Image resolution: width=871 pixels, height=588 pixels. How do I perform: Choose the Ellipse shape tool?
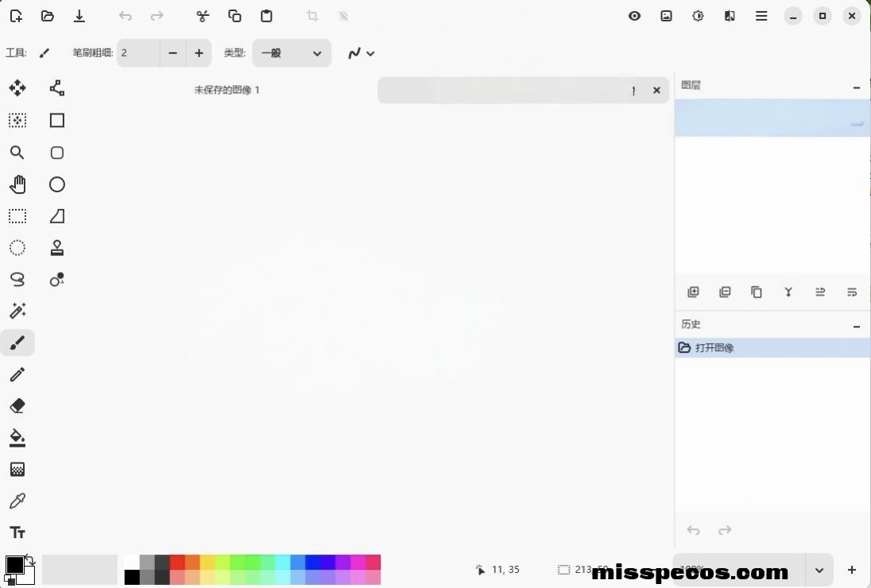[57, 184]
